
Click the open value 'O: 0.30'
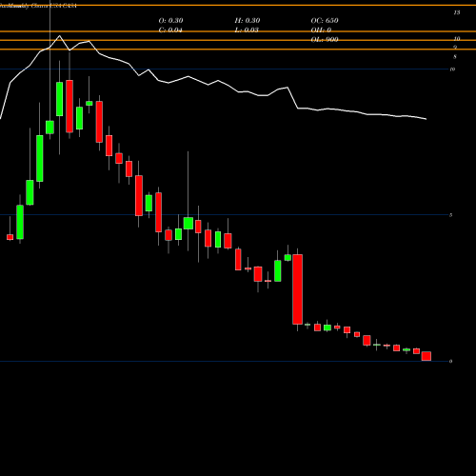pos(170,21)
